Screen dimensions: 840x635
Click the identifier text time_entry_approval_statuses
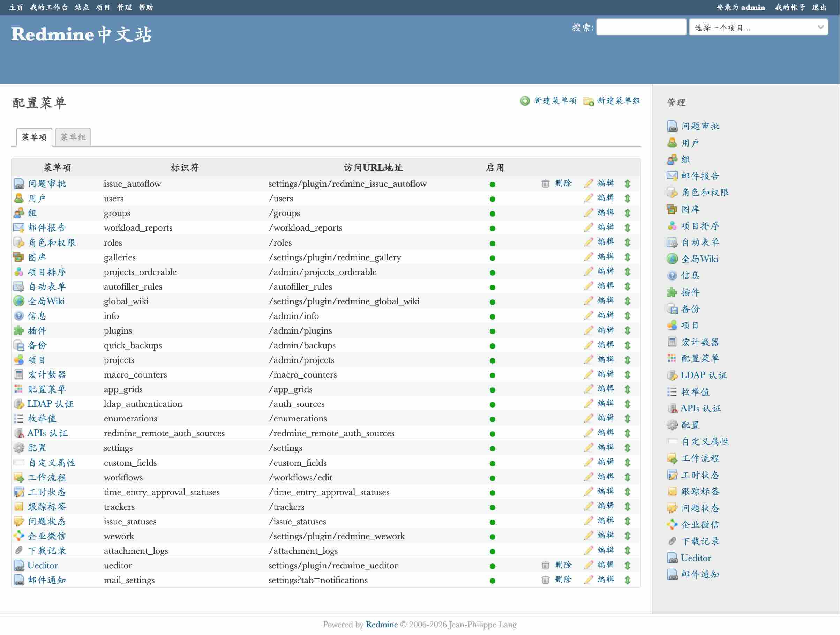[162, 492]
